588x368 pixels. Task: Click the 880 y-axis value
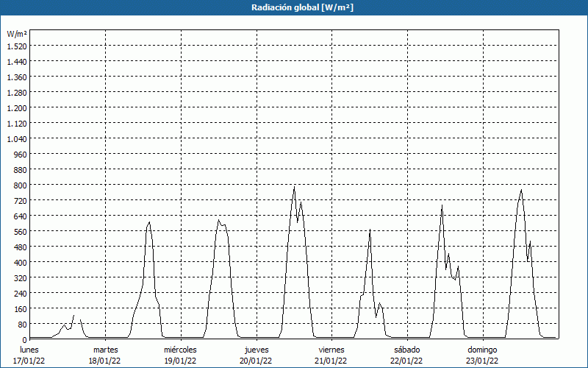[21, 170]
